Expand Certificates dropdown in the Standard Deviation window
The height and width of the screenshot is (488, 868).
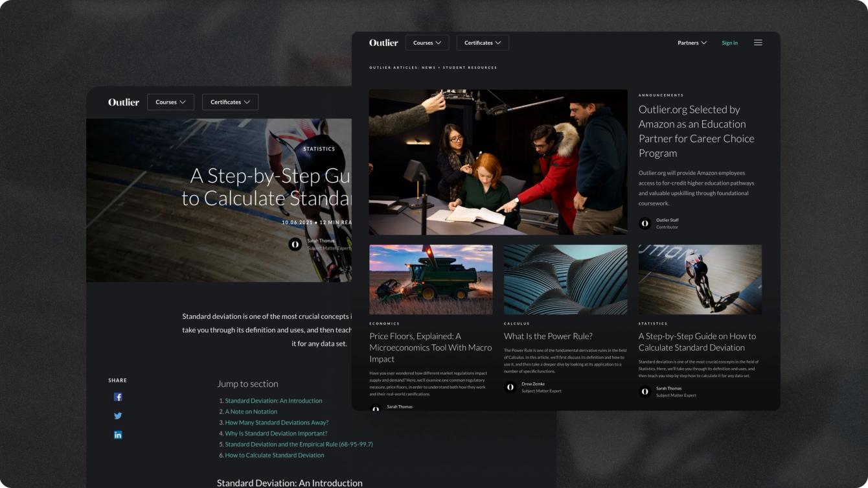click(230, 102)
